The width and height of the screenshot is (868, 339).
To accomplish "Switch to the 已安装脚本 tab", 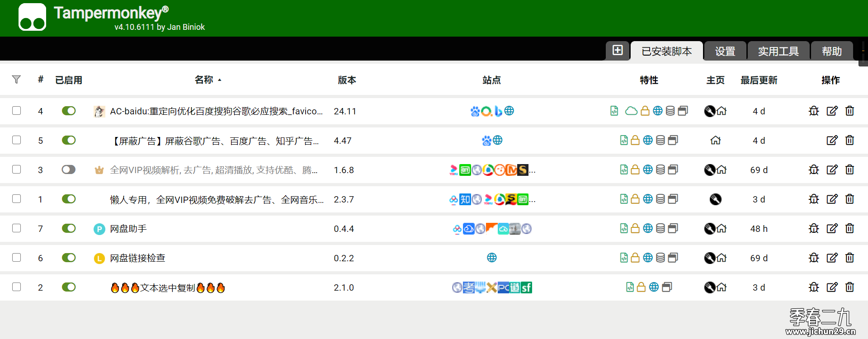I will click(667, 51).
